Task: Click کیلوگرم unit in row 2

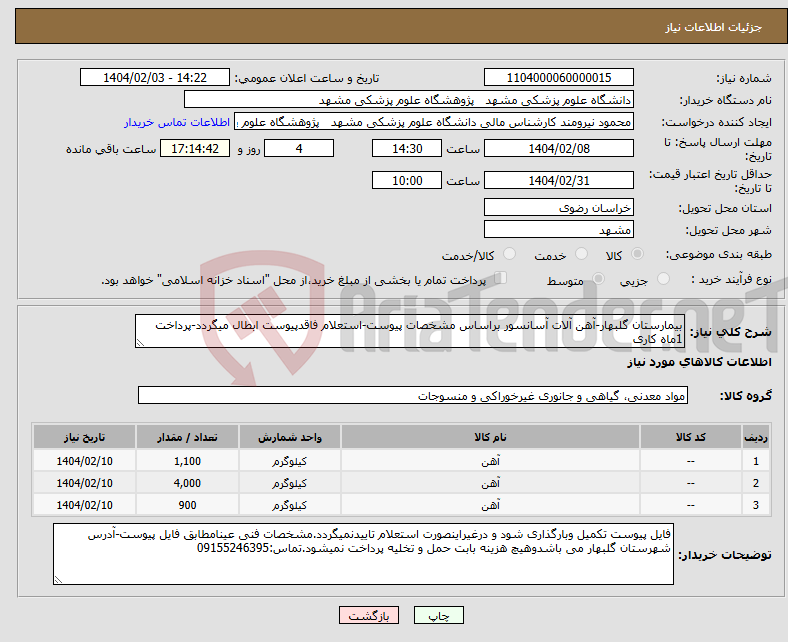Action: [289, 483]
